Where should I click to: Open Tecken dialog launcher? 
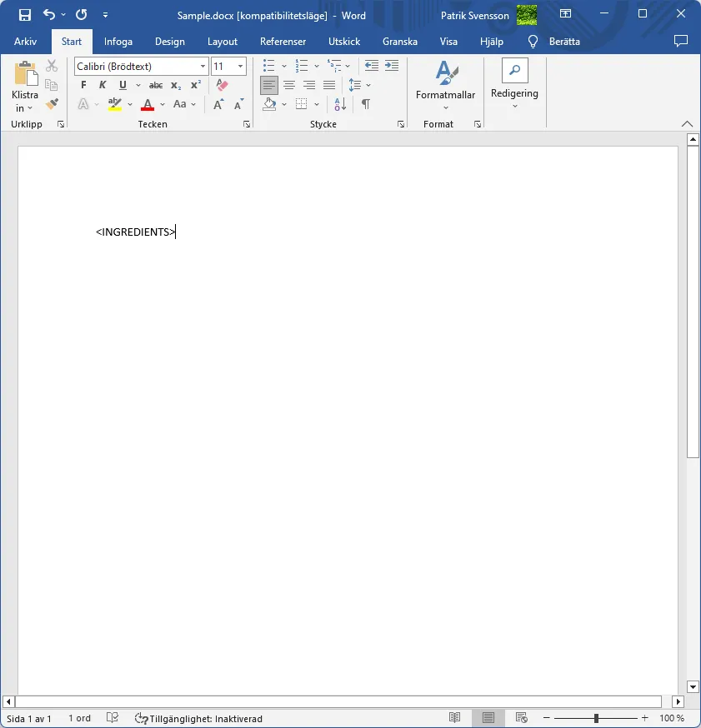[247, 124]
